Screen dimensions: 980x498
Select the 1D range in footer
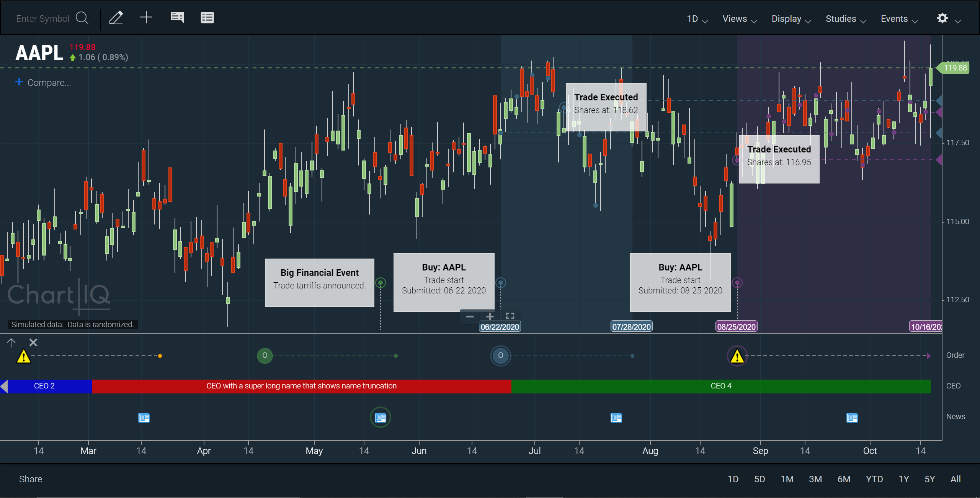pyautogui.click(x=733, y=479)
